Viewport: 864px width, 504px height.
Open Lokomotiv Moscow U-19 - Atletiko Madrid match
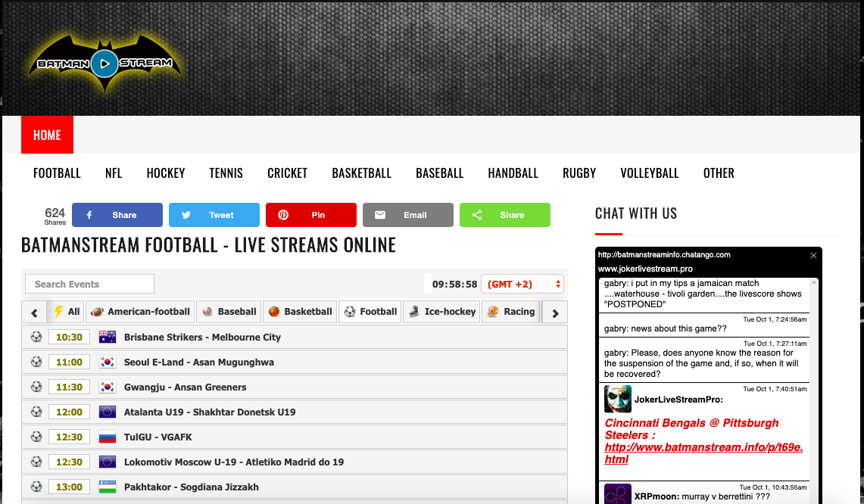(295, 462)
